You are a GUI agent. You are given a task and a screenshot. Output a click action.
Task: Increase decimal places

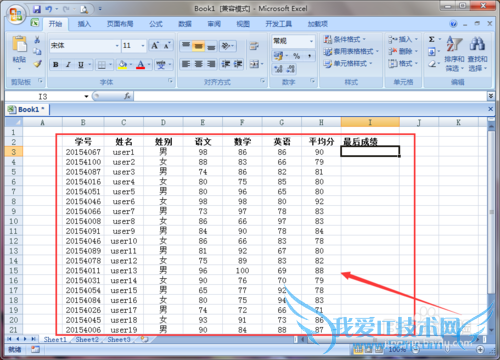[x=278, y=69]
